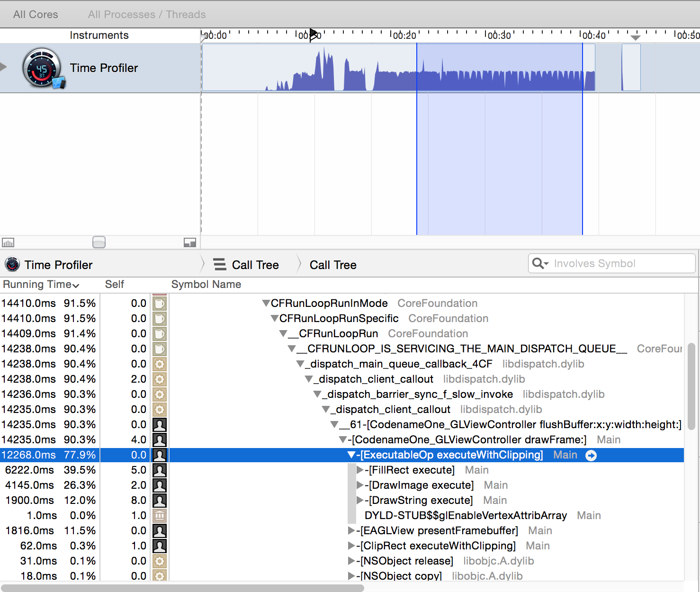Expand the EAGLView presentFramebuffer entry

click(x=350, y=530)
